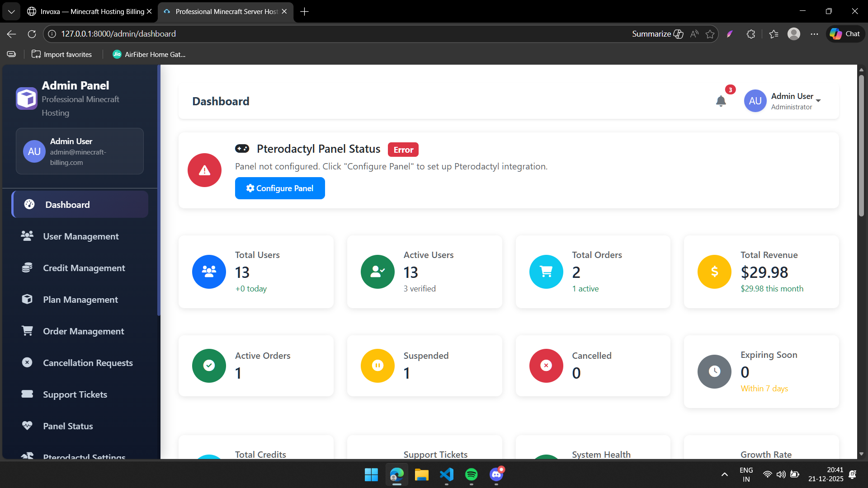Image resolution: width=868 pixels, height=488 pixels.
Task: Click the Configure Panel button
Action: pos(279,188)
